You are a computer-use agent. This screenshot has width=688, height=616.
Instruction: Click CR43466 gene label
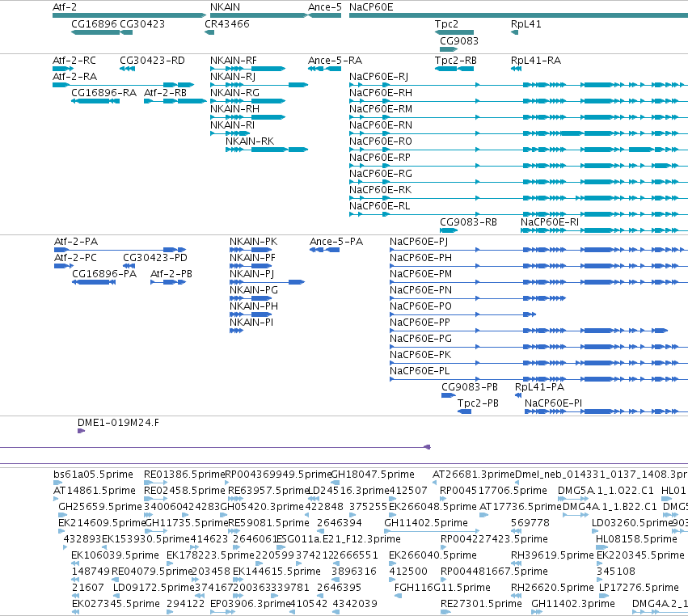(227, 23)
